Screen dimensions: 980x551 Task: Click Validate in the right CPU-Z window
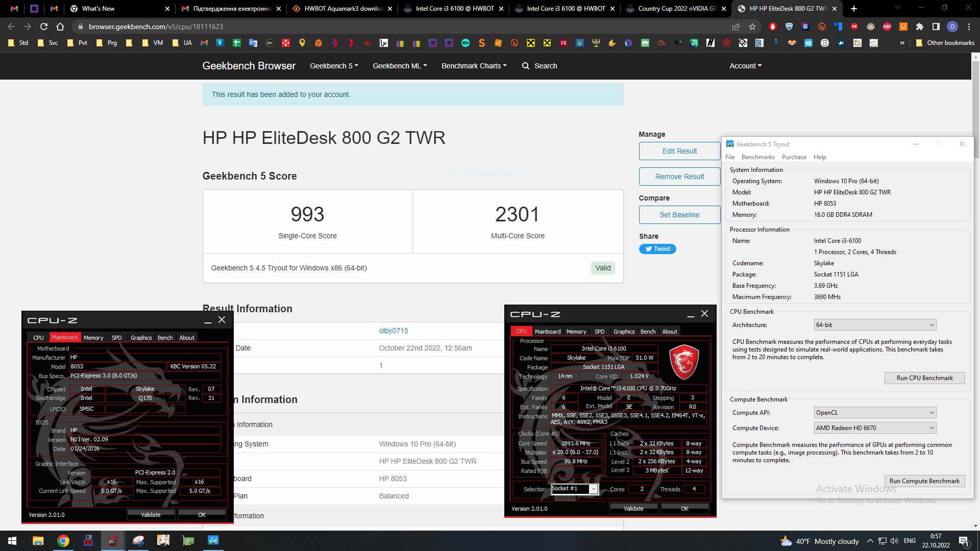pos(633,509)
